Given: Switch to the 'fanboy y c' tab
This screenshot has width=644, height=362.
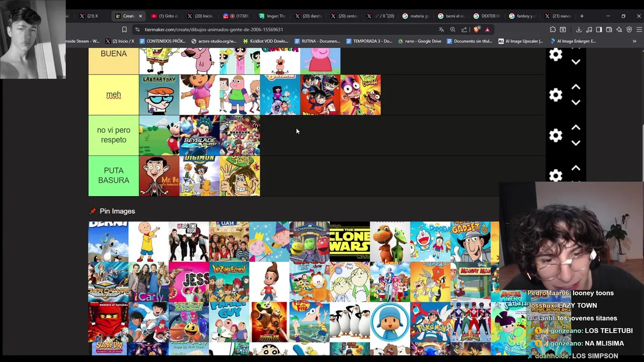Looking at the screenshot, I should (523, 16).
